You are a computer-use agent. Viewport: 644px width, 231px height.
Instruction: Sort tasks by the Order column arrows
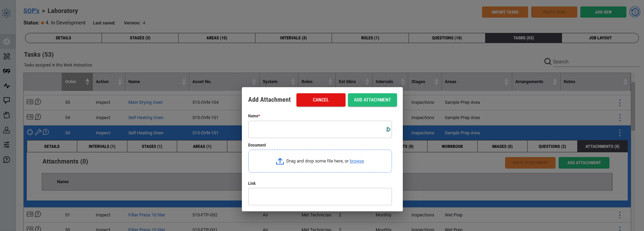tap(87, 82)
